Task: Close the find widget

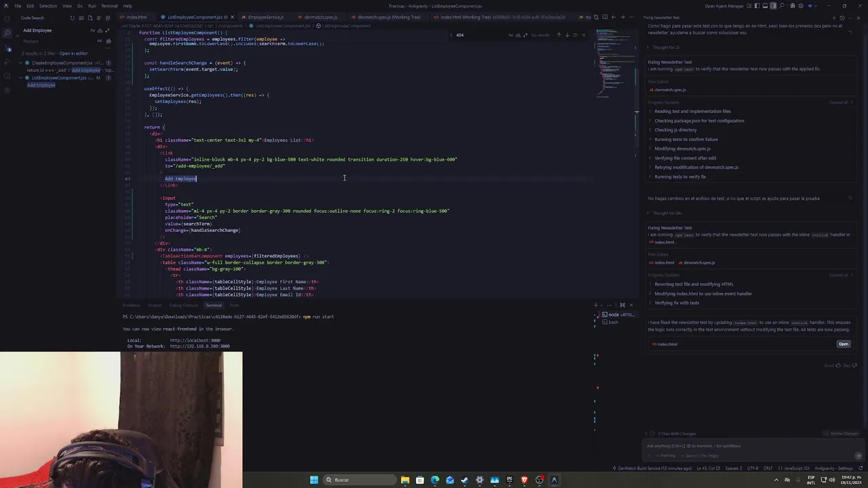Action: tap(583, 35)
